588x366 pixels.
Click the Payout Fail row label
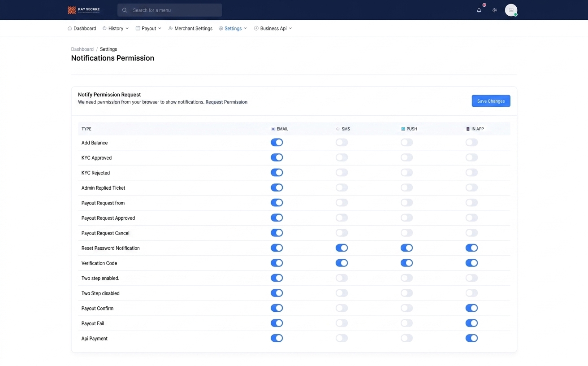pos(93,323)
